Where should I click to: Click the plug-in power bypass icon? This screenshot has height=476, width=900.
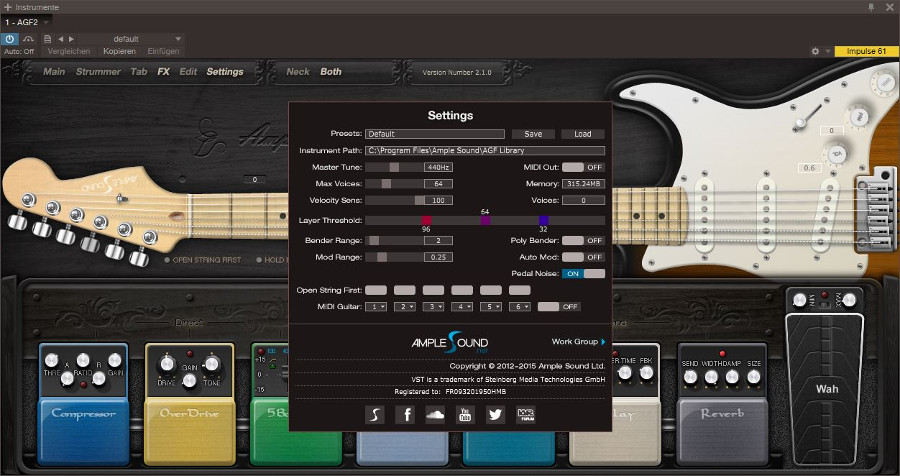[10, 39]
